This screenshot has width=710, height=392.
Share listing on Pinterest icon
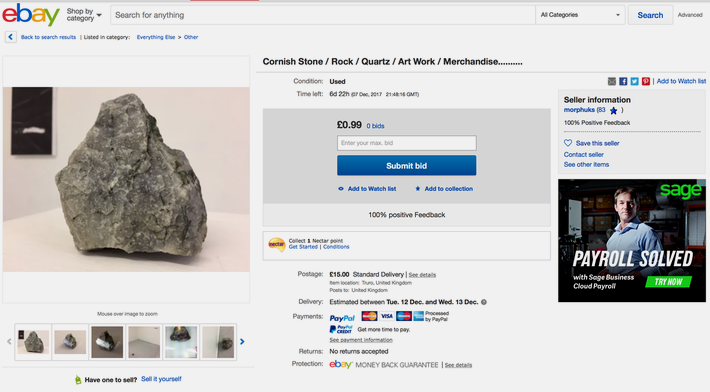click(646, 81)
